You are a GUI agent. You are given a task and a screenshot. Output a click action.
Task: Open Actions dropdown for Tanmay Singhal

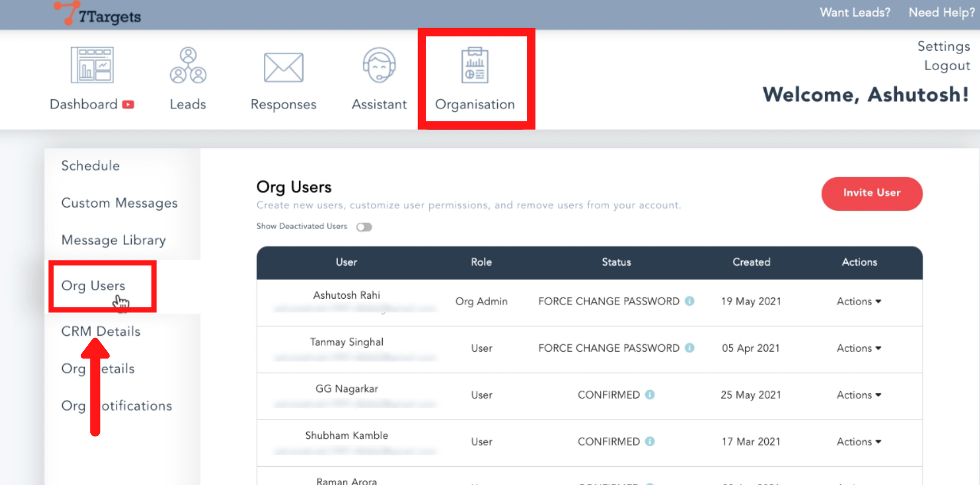(x=859, y=348)
